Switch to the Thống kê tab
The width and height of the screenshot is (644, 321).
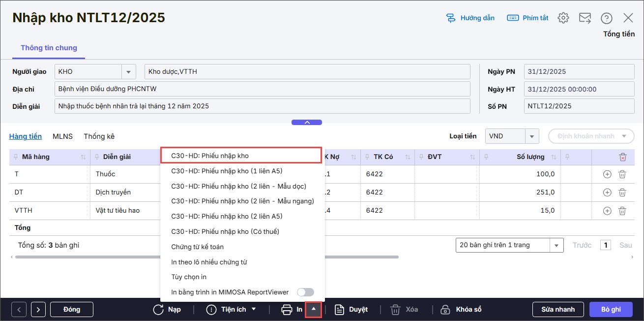pos(99,136)
